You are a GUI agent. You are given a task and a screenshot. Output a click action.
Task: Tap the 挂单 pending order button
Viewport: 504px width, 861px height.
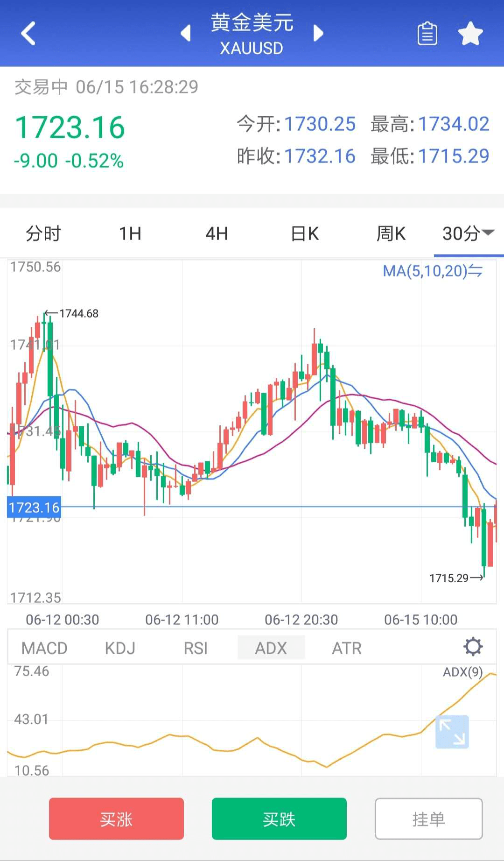pos(429,819)
